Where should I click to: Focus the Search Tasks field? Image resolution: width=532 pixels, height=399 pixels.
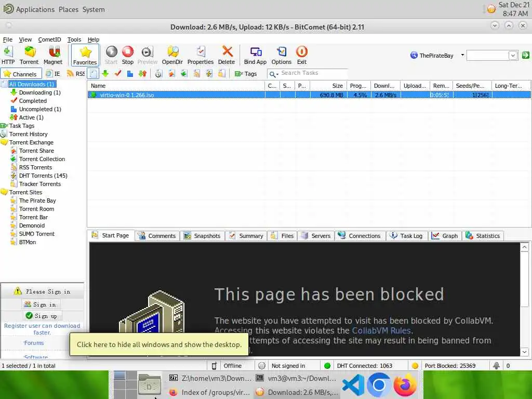[x=314, y=73]
